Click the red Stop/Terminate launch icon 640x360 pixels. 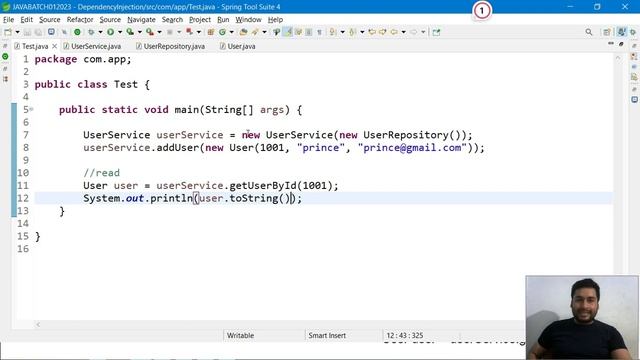(189, 32)
